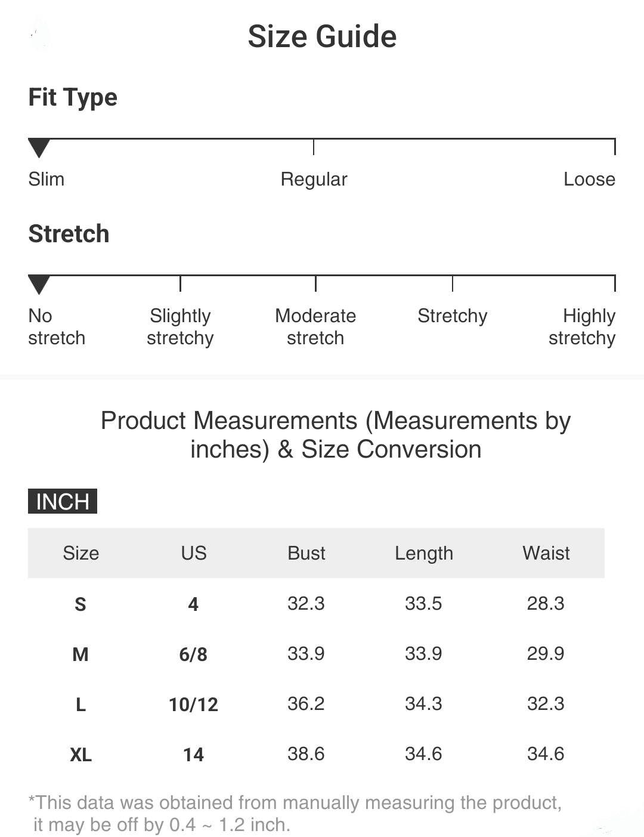644x837 pixels.
Task: Click the US column header
Action: point(194,553)
